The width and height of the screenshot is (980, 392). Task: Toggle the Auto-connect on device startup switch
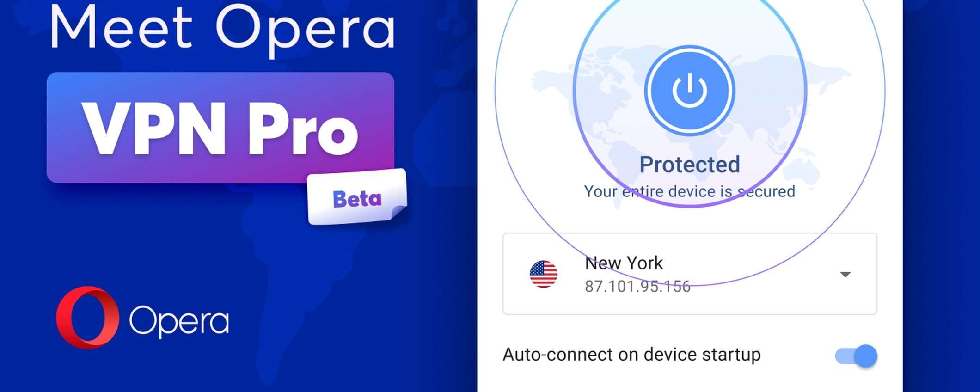[x=856, y=356]
